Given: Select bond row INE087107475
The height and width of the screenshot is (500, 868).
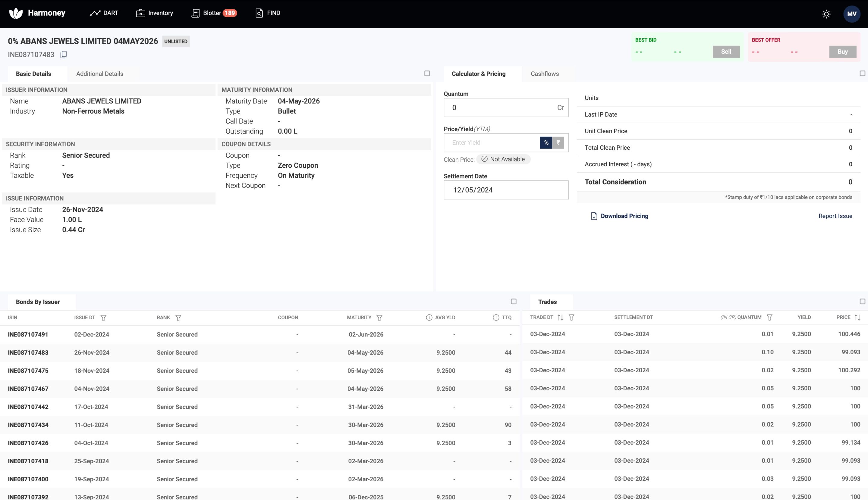Looking at the screenshot, I should [260, 370].
